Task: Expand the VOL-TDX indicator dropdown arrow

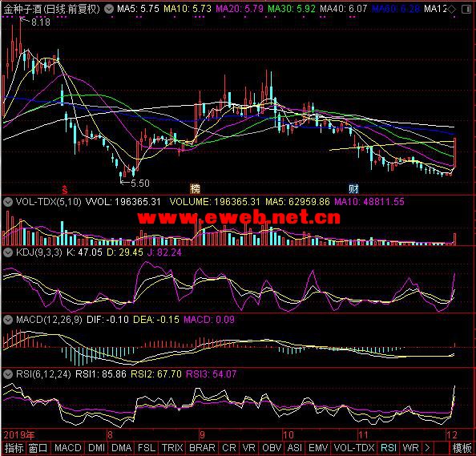Action: [x=8, y=202]
